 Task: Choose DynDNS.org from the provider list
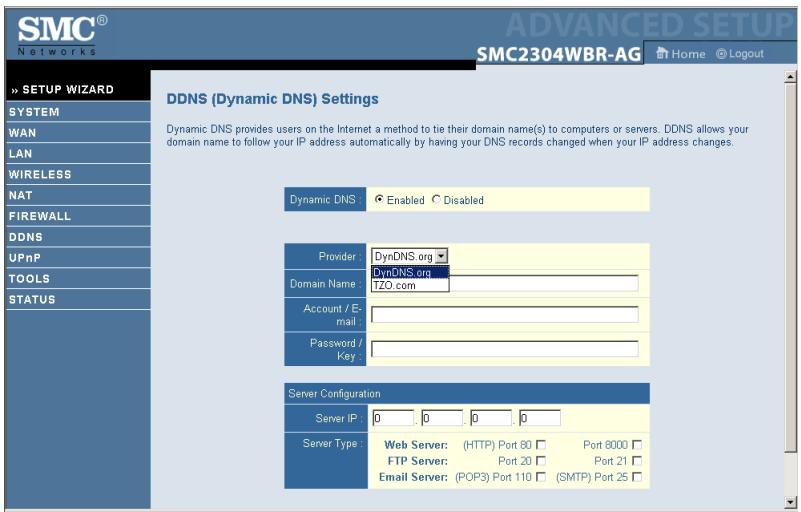(x=410, y=272)
